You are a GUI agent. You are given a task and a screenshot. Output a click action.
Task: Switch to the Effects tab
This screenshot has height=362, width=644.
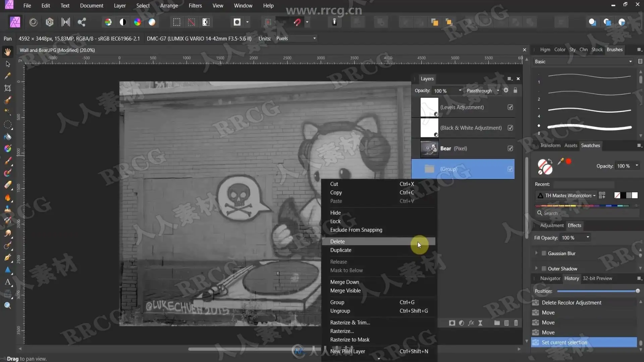(x=574, y=225)
